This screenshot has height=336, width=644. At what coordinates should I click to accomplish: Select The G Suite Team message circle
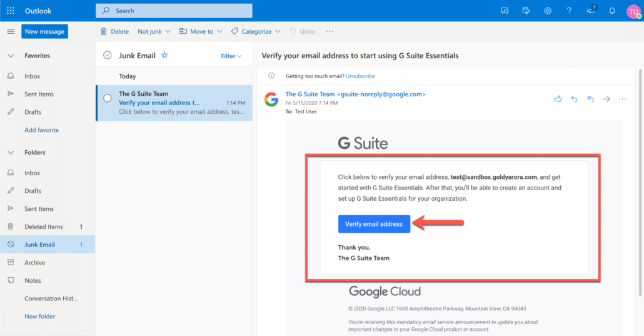[x=107, y=98]
